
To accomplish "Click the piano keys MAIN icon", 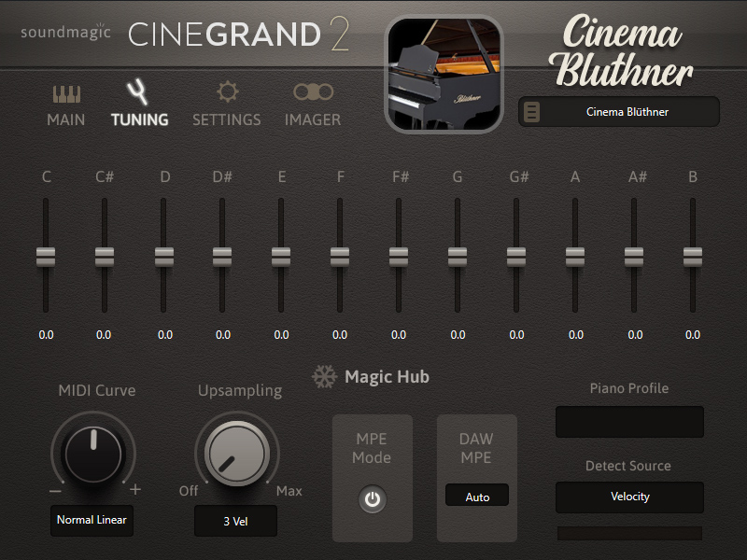I will pyautogui.click(x=66, y=94).
